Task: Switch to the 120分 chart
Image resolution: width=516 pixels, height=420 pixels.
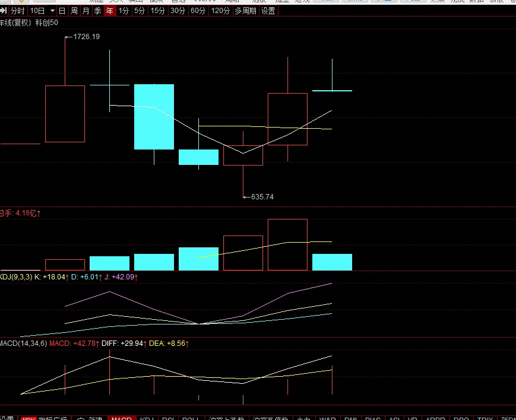Action: (220, 11)
